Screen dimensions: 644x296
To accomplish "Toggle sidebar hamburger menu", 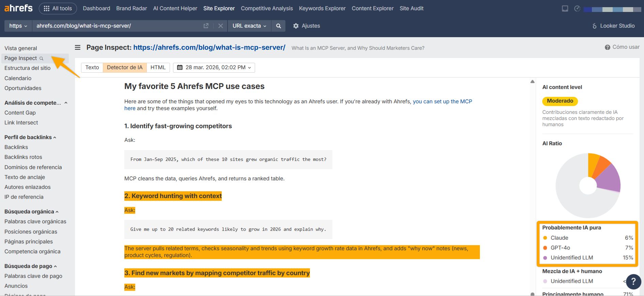I will [78, 47].
